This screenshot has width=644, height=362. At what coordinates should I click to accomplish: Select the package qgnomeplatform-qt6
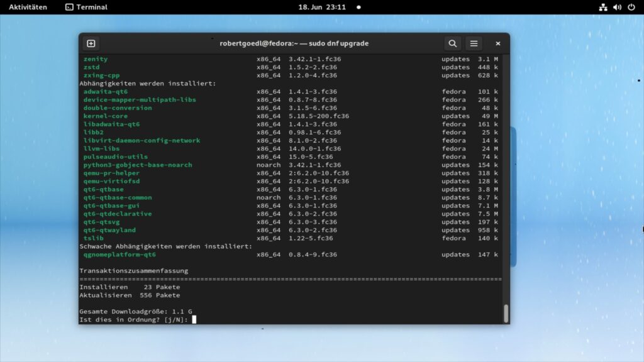[119, 255]
